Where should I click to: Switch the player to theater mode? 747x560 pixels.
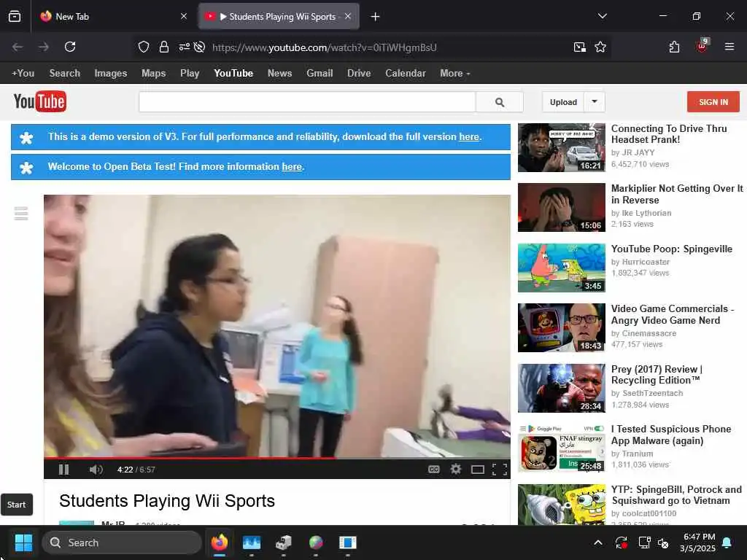click(477, 470)
